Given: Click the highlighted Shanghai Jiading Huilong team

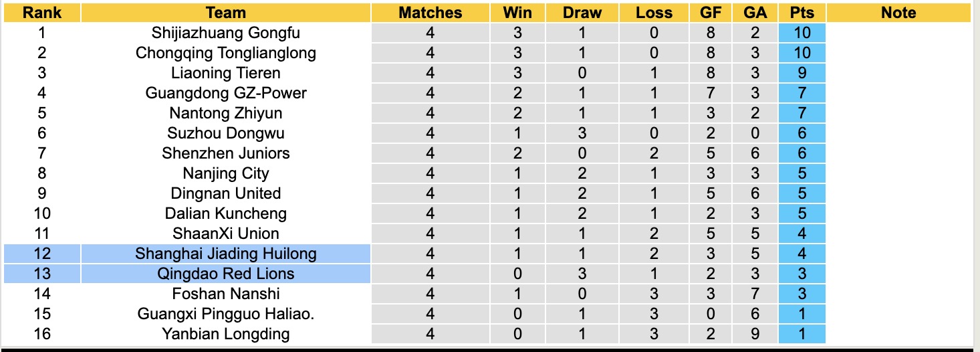Looking at the screenshot, I should (x=226, y=254).
